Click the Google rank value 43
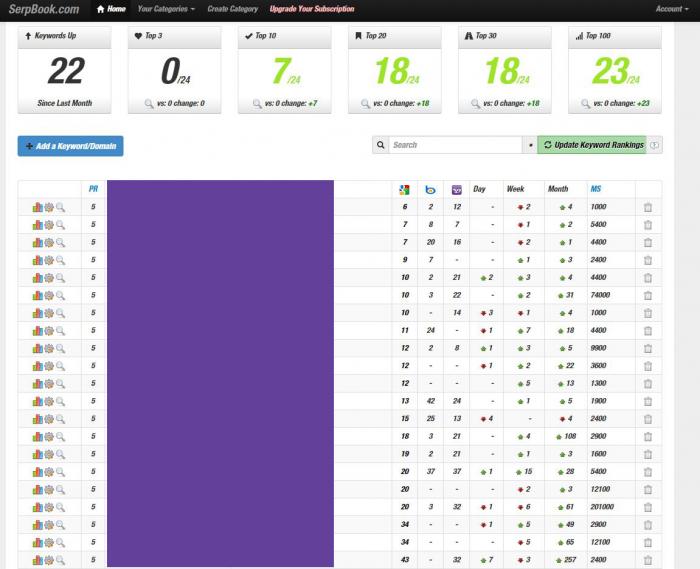This screenshot has height=569, width=700. coord(405,560)
